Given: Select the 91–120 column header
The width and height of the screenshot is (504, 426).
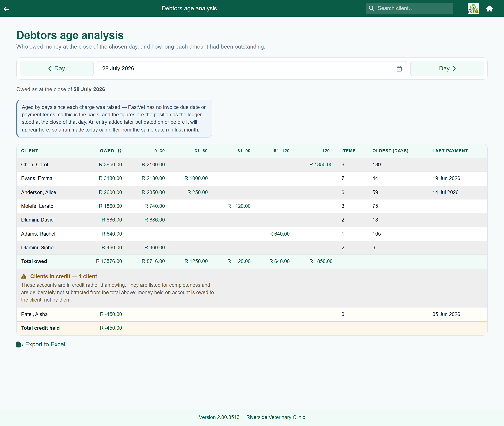Looking at the screenshot, I should pyautogui.click(x=281, y=151).
